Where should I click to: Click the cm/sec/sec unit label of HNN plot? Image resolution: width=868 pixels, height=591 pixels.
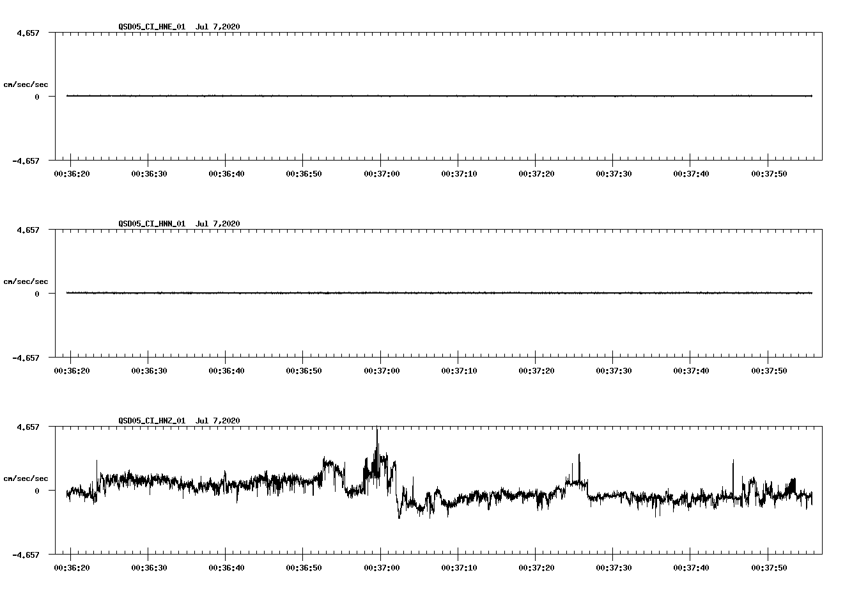(x=26, y=281)
